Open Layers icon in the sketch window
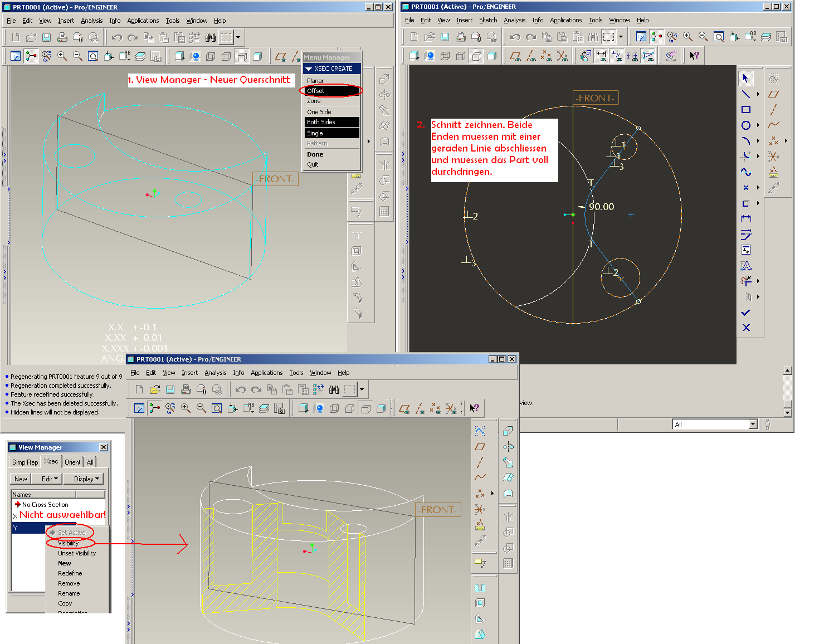This screenshot has width=829, height=644. pyautogui.click(x=766, y=37)
